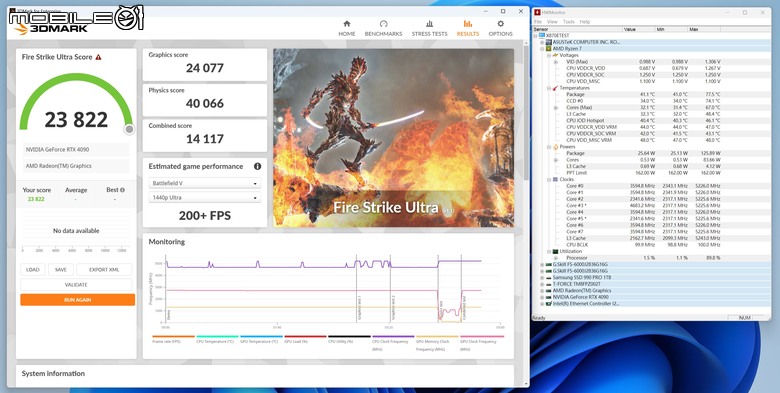This screenshot has height=393, width=780.
Task: Toggle the CPU Clock Frequency legend swatch
Action: click(x=393, y=337)
